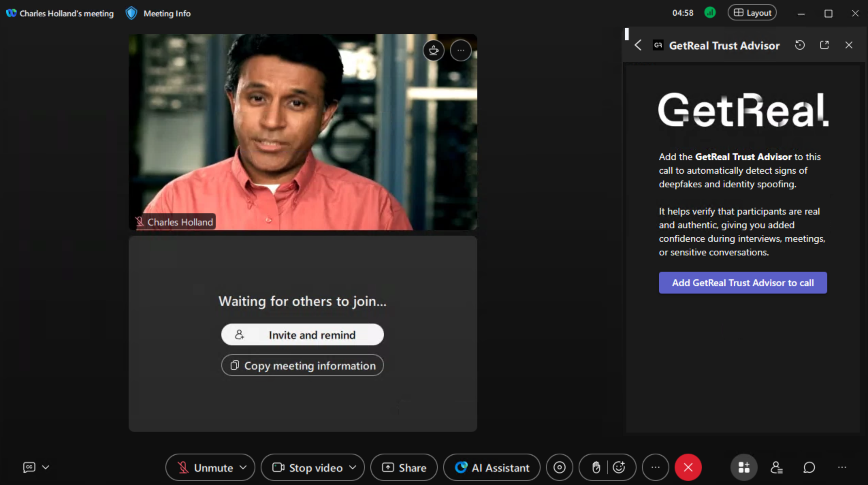Click Add GetReal Trust Advisor to call
The image size is (868, 485).
[x=743, y=283]
